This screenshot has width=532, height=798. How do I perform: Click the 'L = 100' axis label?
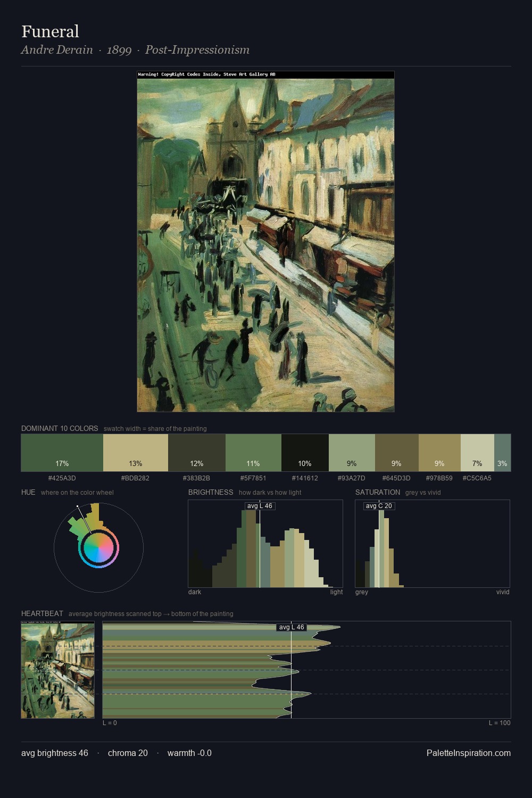click(x=500, y=723)
